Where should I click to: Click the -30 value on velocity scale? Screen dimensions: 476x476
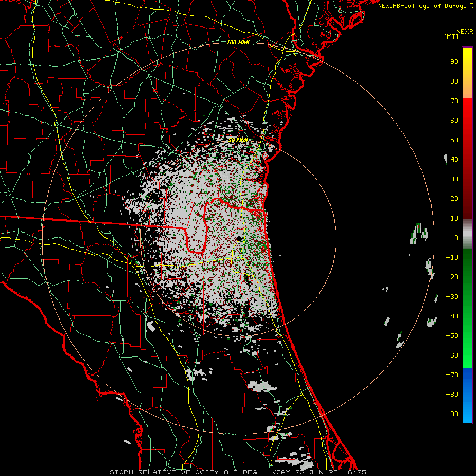[x=452, y=297]
